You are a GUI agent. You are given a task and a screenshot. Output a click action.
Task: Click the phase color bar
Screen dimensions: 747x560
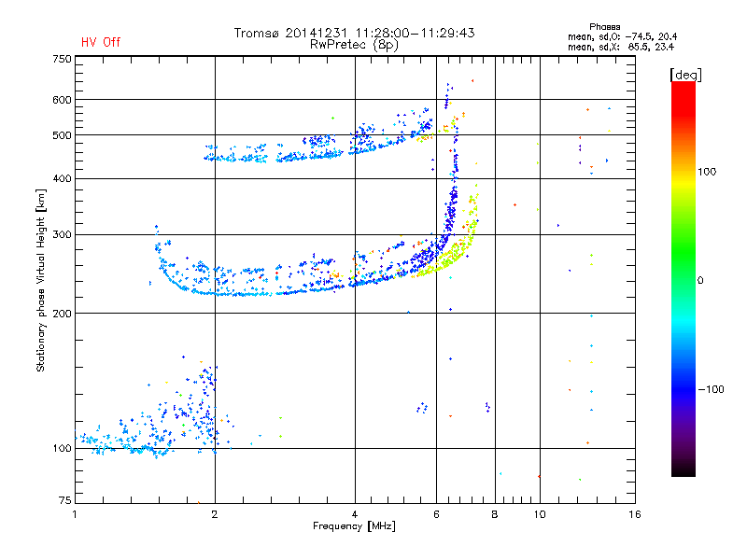(x=684, y=278)
